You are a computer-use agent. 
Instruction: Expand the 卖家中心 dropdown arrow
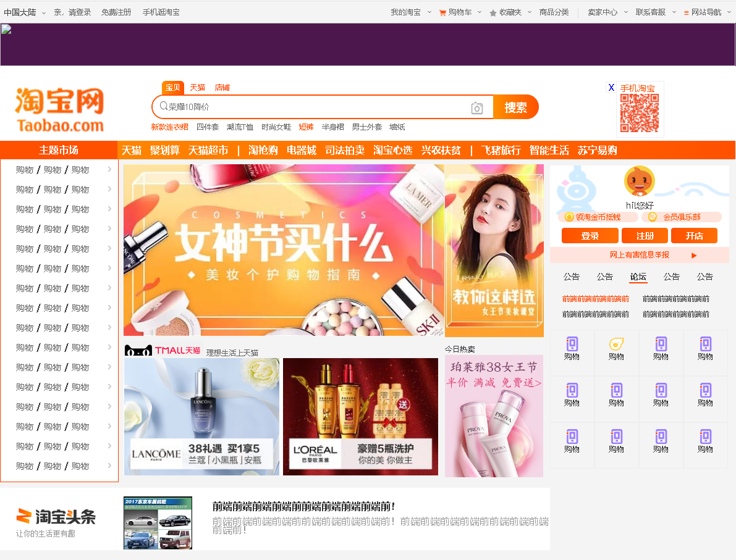[x=626, y=12]
